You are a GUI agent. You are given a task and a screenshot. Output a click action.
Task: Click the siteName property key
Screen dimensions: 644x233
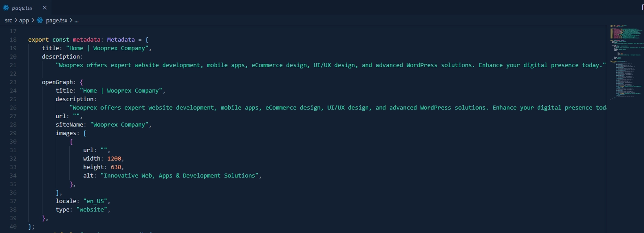coord(71,125)
